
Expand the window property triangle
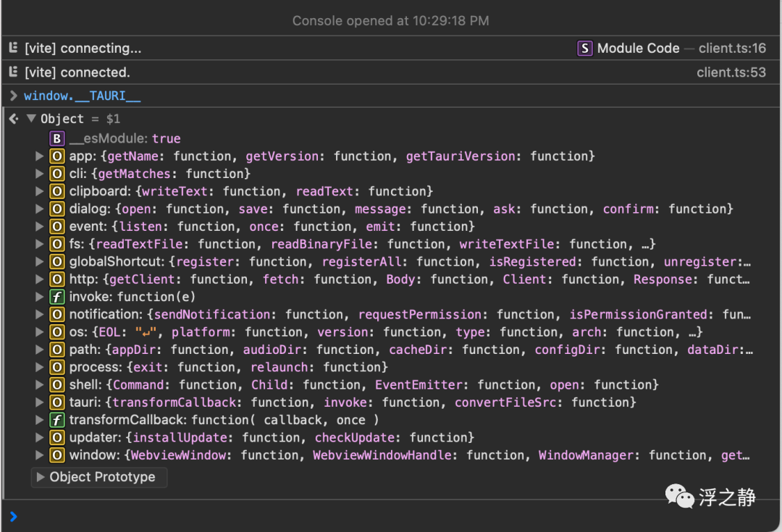click(x=40, y=455)
